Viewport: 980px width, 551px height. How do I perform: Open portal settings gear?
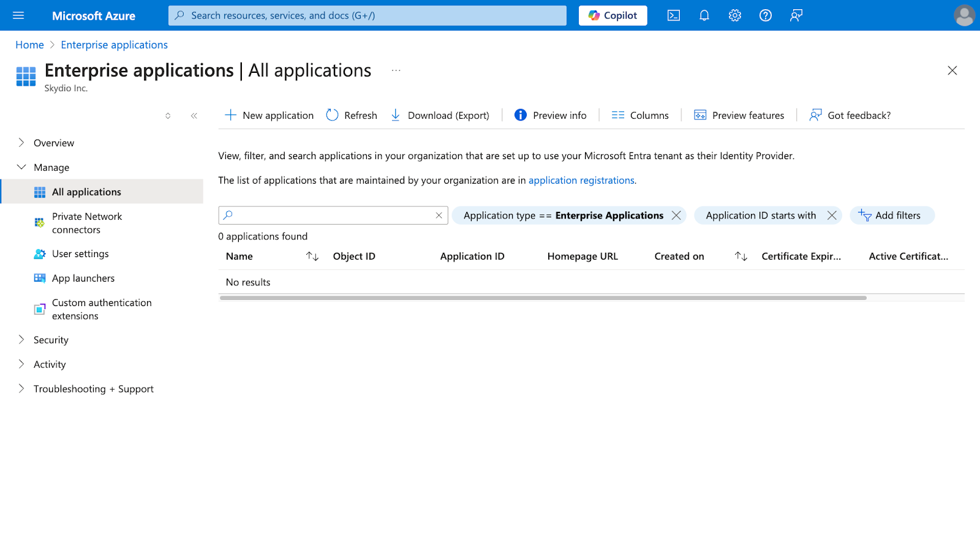735,15
